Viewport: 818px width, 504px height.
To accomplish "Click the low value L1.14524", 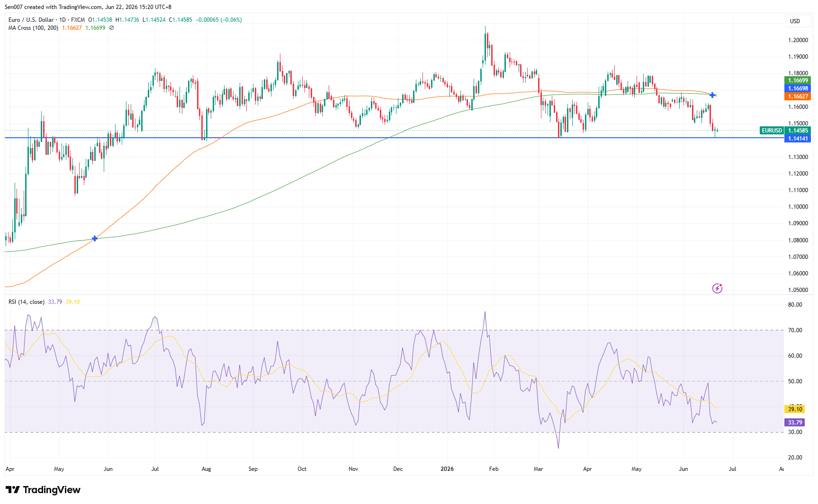I will [154, 20].
